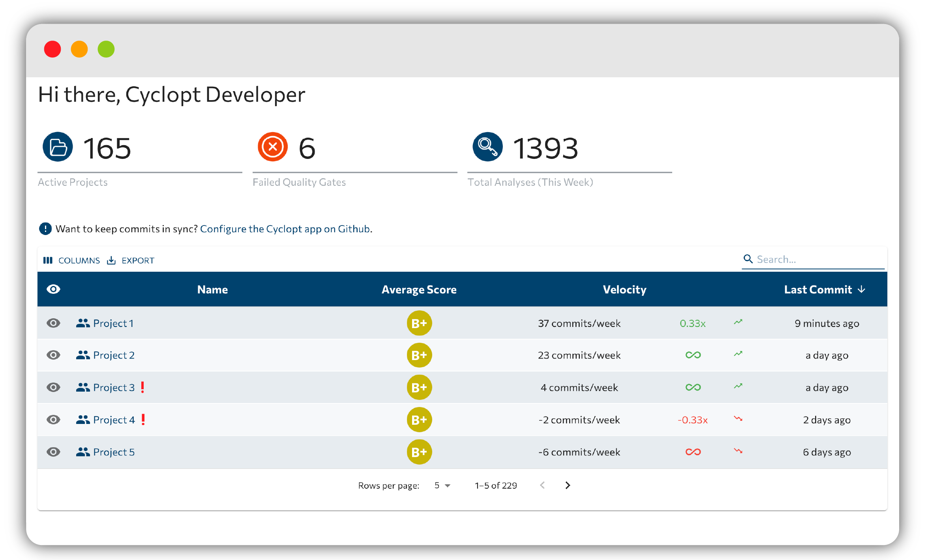Click the Failed Quality Gates error icon
926x560 pixels.
pyautogui.click(x=272, y=147)
